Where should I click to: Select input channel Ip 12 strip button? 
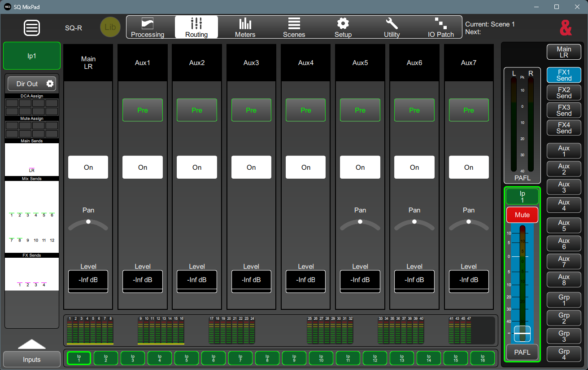click(375, 358)
